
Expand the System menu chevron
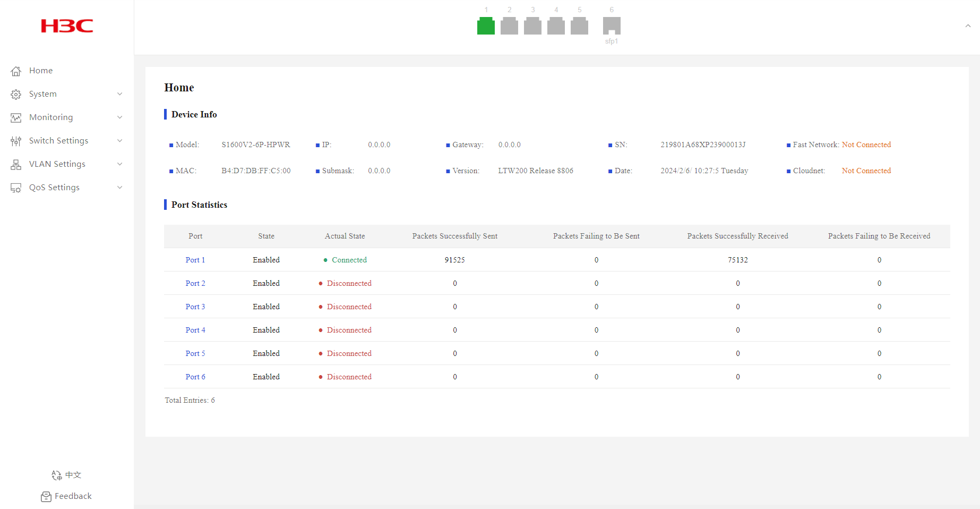120,94
